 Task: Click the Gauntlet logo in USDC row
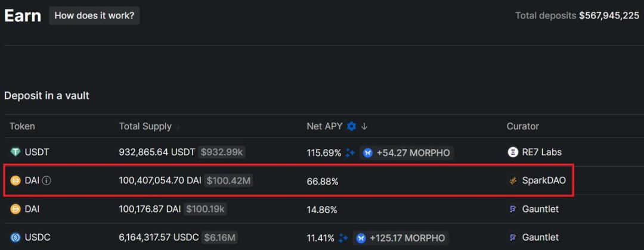click(512, 237)
